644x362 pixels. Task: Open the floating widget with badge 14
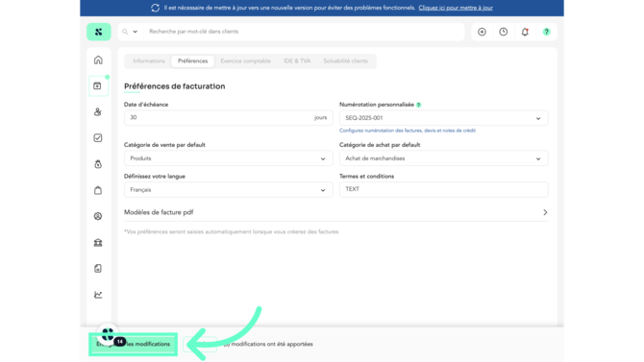pos(108,334)
